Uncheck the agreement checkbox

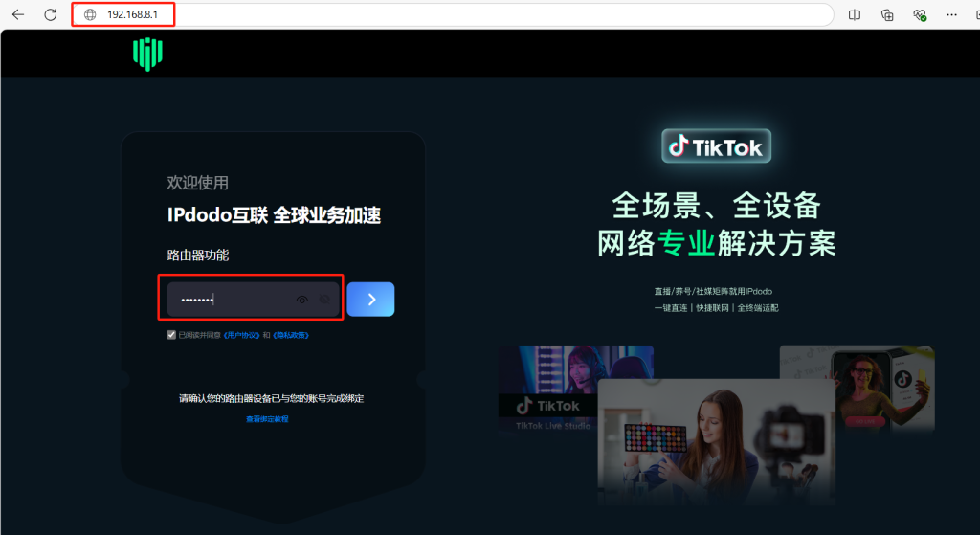tap(171, 335)
